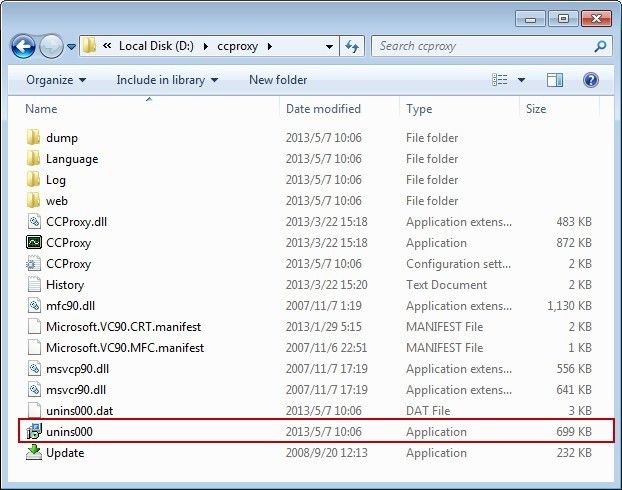
Task: Expand the arrow after ccproxy breadcrumb
Action: pos(270,46)
